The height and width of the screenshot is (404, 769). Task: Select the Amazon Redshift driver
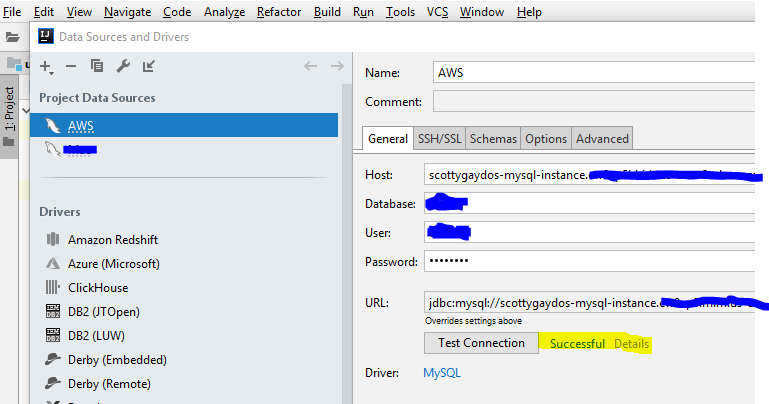[112, 240]
